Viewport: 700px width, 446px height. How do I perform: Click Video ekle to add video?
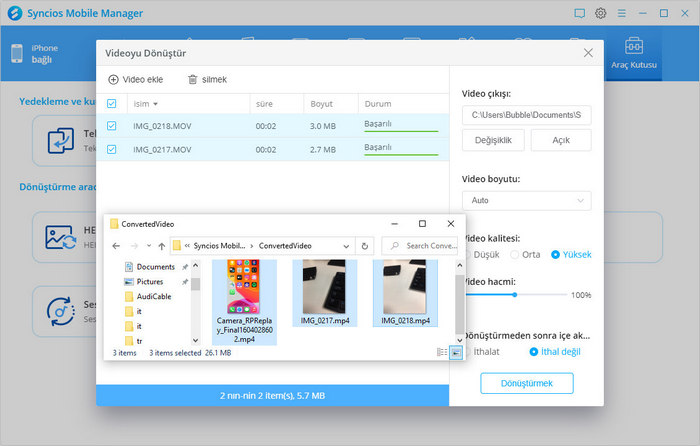135,79
